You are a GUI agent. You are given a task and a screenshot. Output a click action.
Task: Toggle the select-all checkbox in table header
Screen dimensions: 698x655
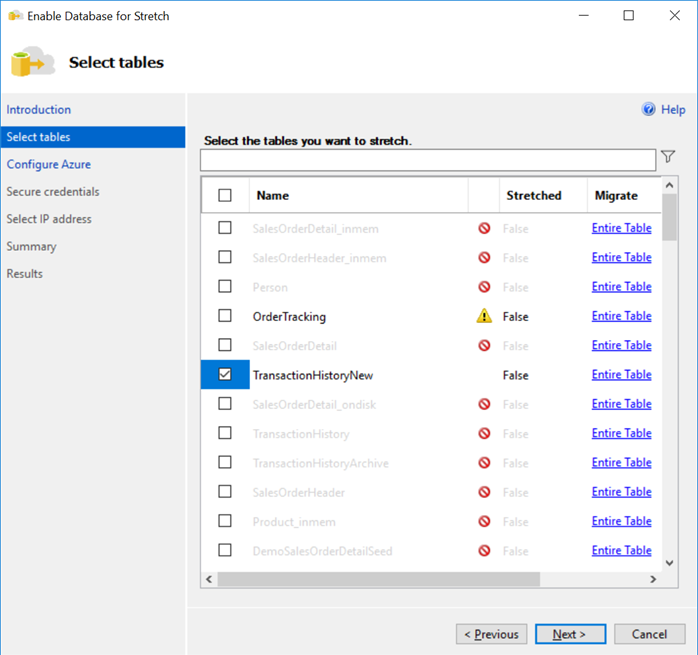(225, 196)
